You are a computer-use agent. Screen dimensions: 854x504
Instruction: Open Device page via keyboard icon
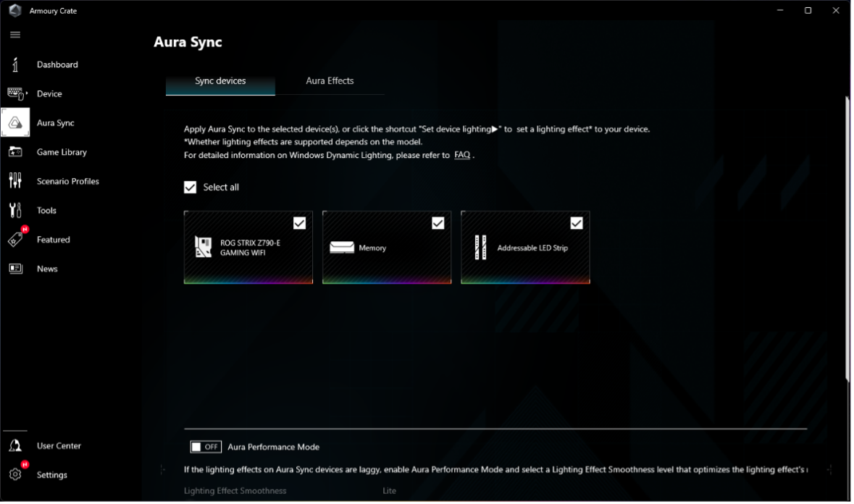point(15,93)
